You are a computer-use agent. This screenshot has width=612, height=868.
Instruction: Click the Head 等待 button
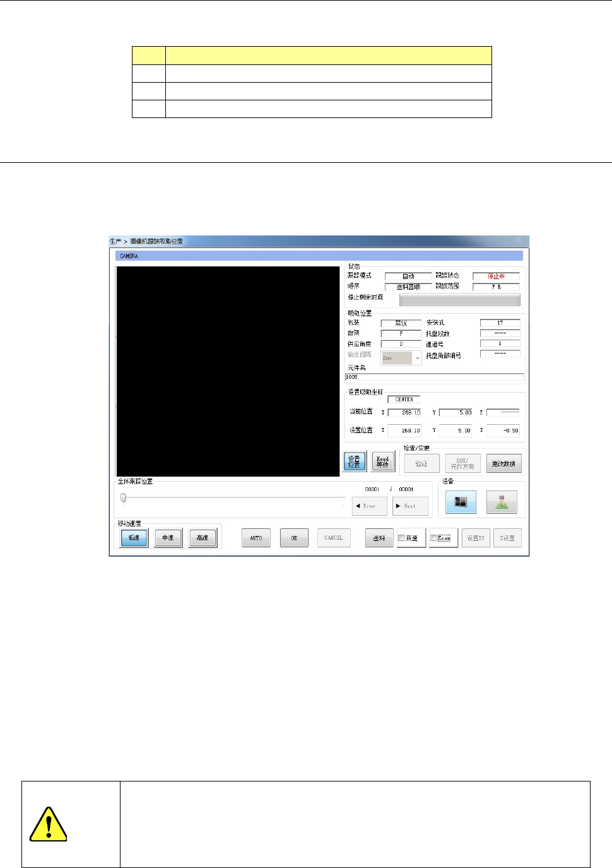pos(382,461)
